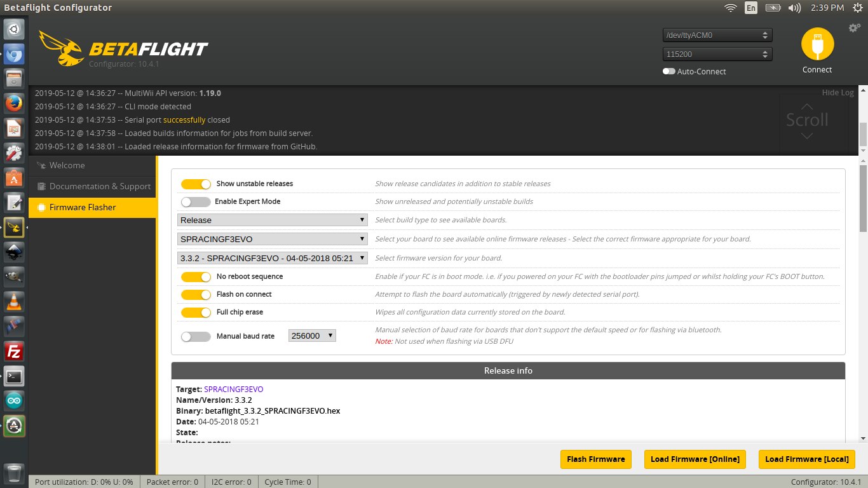Viewport: 868px width, 488px height.
Task: Open the Files manager from the dock
Action: 15,79
